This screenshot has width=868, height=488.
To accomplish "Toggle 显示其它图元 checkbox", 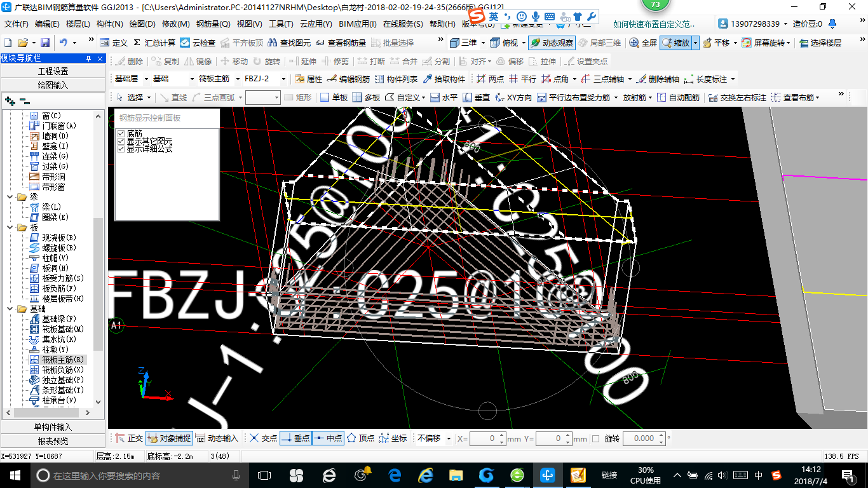I will pos(121,141).
